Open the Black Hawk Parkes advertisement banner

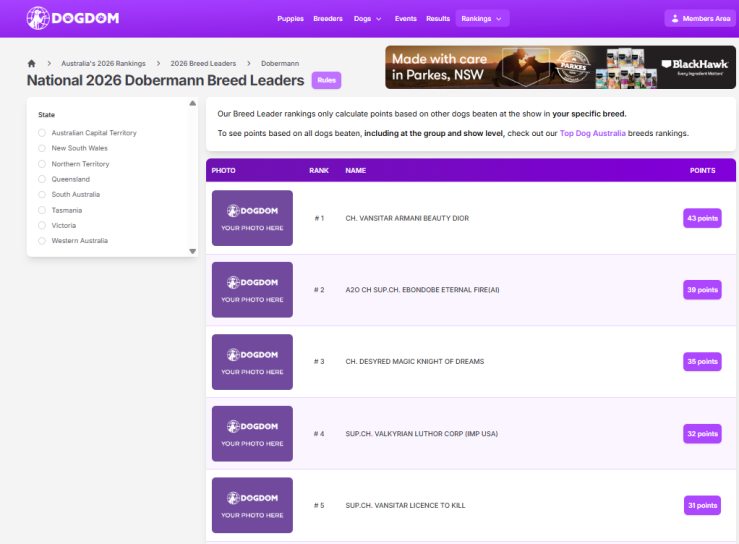click(560, 67)
